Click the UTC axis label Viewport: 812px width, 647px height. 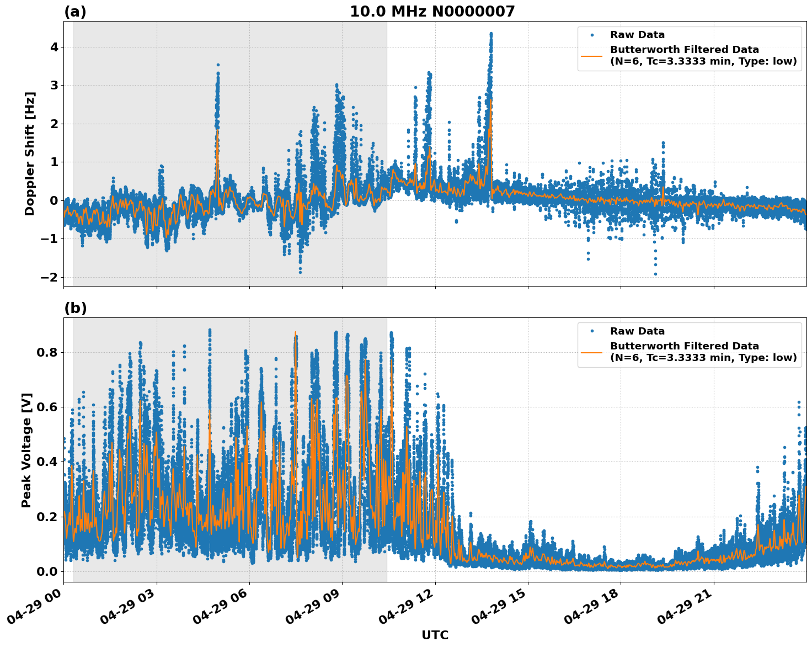[x=435, y=635]
